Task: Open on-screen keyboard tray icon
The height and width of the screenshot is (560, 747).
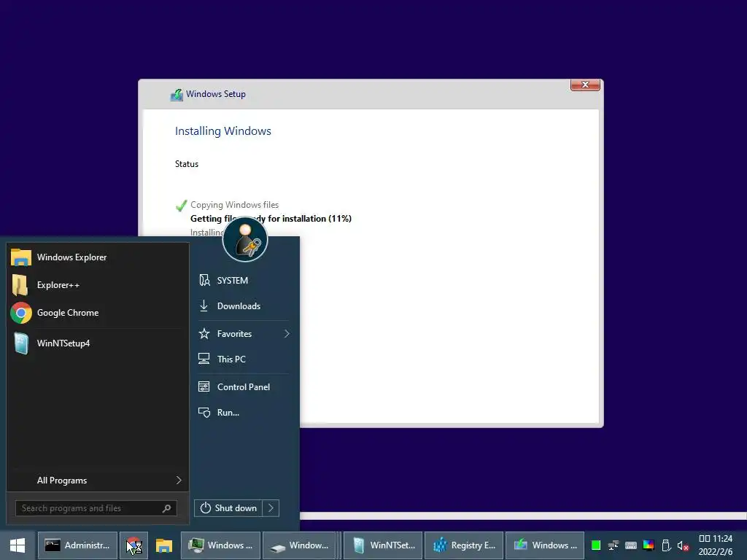Action: coord(631,545)
